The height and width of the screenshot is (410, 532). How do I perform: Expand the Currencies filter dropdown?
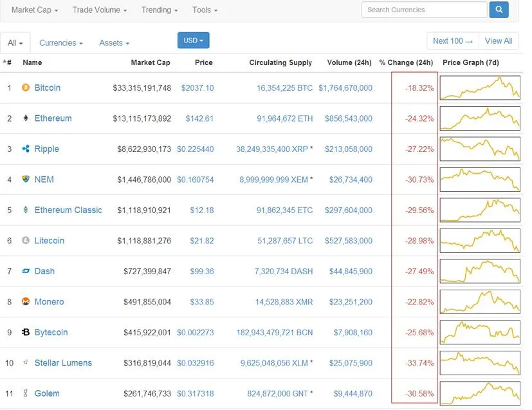(x=61, y=43)
